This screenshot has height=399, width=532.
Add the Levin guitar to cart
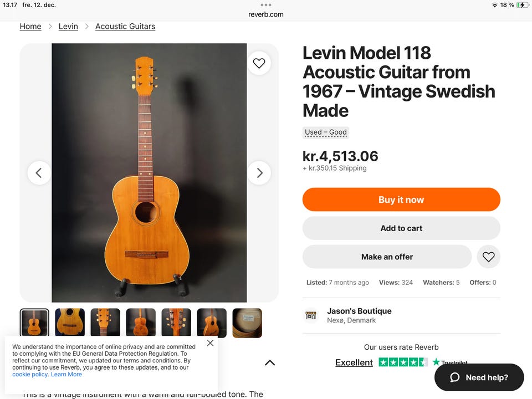(401, 228)
